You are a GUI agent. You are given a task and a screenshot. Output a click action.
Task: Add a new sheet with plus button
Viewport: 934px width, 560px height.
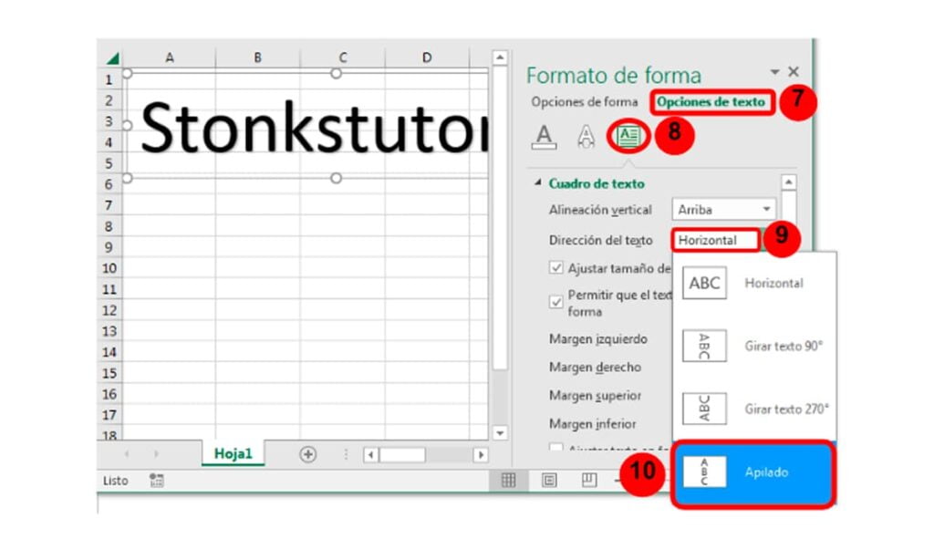(x=308, y=454)
